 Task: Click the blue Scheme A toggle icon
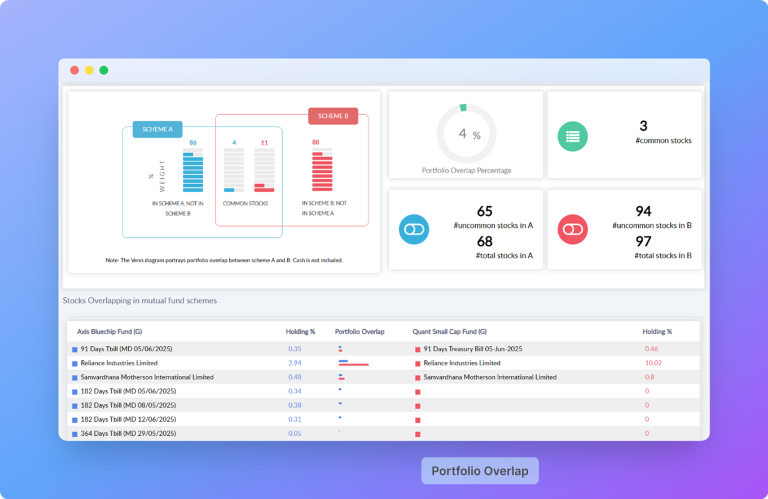(414, 229)
